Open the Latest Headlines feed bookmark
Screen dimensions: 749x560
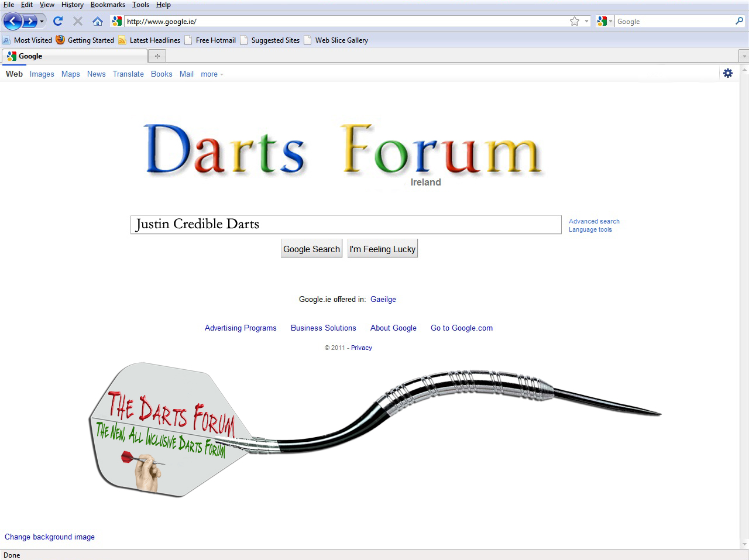point(149,40)
